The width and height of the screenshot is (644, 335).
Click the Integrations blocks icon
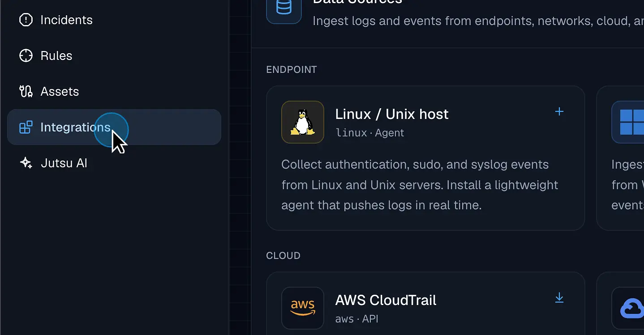click(26, 127)
